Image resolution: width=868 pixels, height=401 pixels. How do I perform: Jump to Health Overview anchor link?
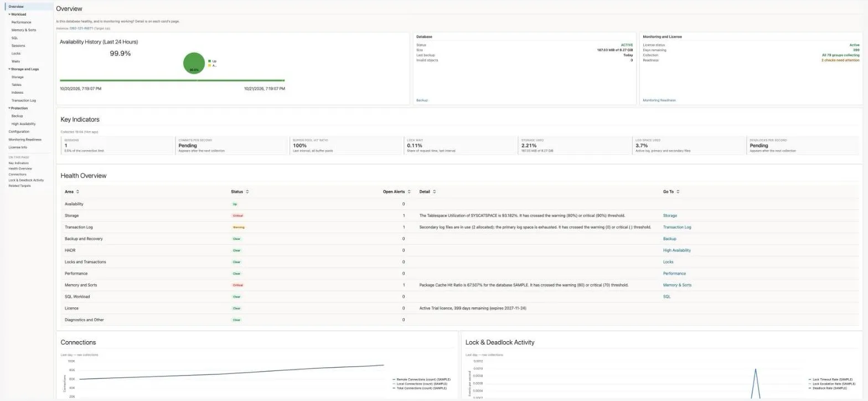(x=20, y=168)
